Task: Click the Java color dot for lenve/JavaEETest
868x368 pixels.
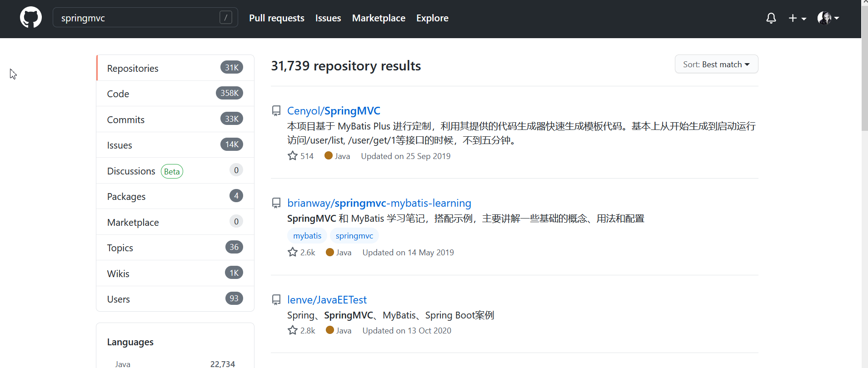Action: pyautogui.click(x=330, y=330)
